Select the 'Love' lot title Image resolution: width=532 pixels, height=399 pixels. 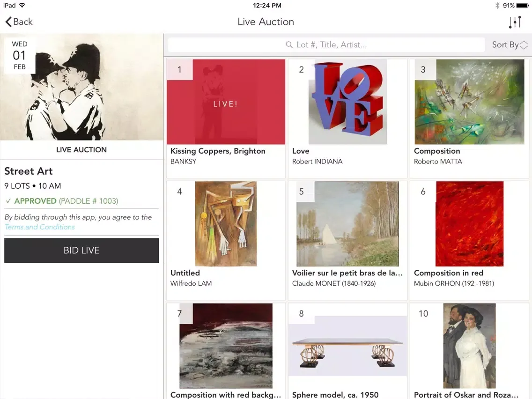pyautogui.click(x=301, y=151)
